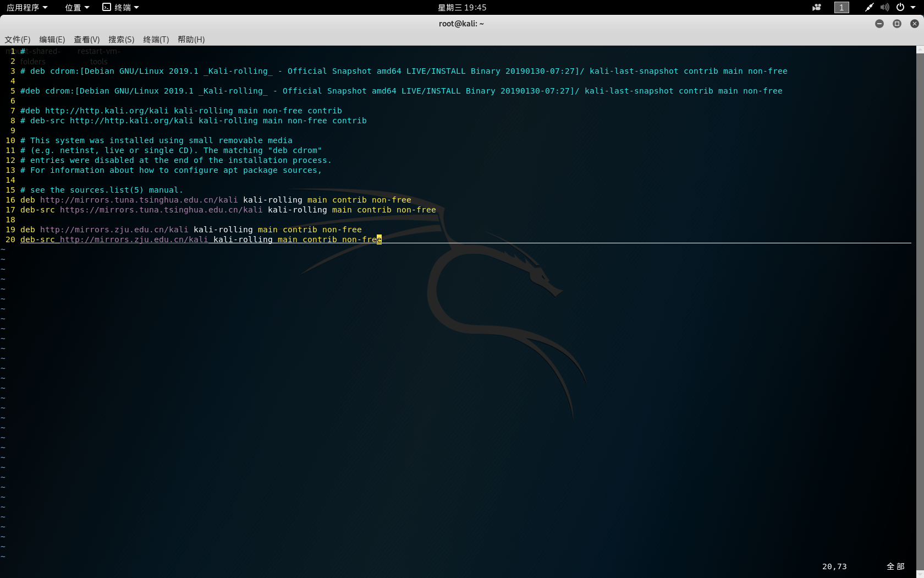Place cursor on line 19 zju mirror URL
This screenshot has height=578, width=924.
pyautogui.click(x=114, y=230)
